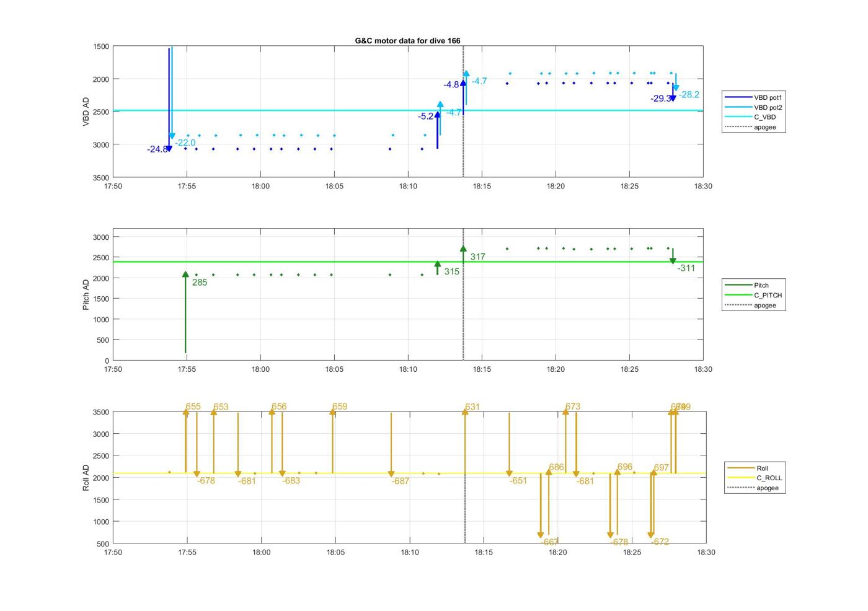868x611 pixels.
Task: Click the C_VBD legend entry
Action: (x=751, y=117)
